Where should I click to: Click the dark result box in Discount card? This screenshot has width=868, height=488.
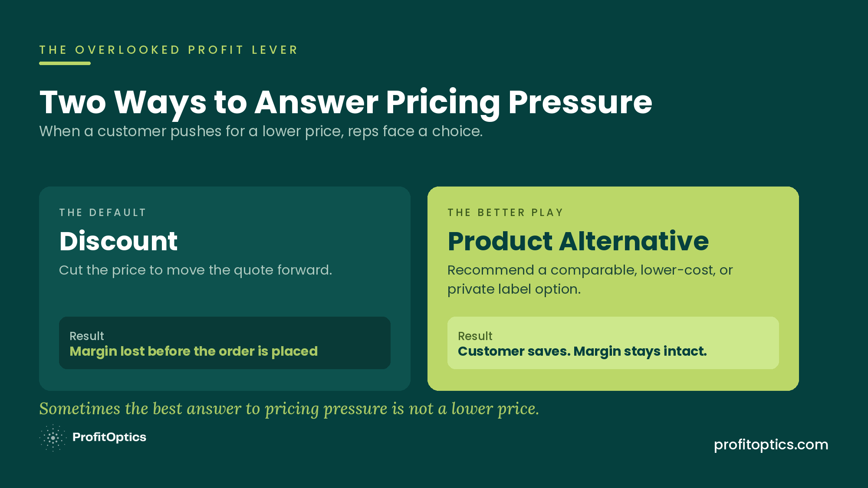225,343
